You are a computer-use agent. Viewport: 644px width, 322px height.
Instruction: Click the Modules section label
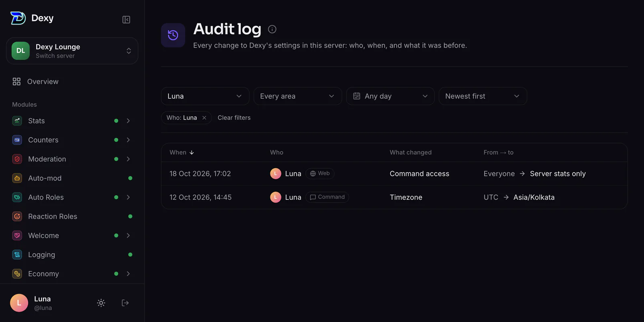tap(25, 105)
